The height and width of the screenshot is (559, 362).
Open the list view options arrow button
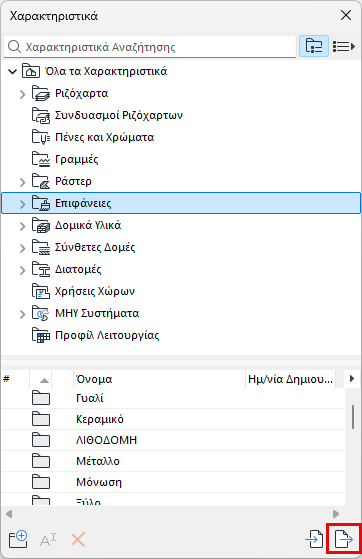click(344, 46)
